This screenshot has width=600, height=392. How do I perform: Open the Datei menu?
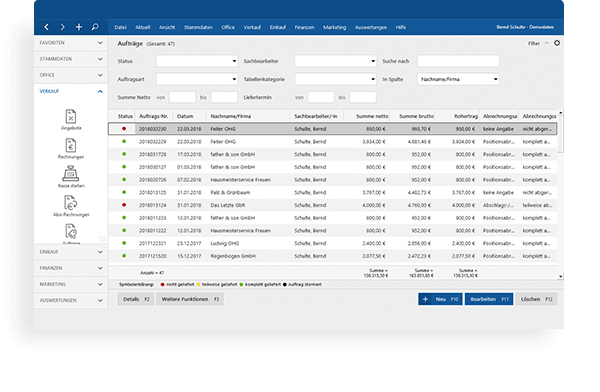tap(120, 27)
